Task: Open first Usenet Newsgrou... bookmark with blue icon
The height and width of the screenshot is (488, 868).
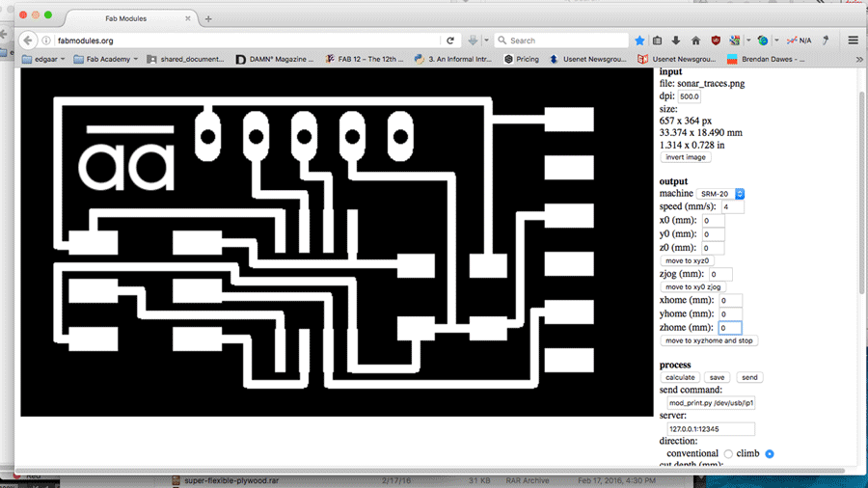Action: point(588,59)
